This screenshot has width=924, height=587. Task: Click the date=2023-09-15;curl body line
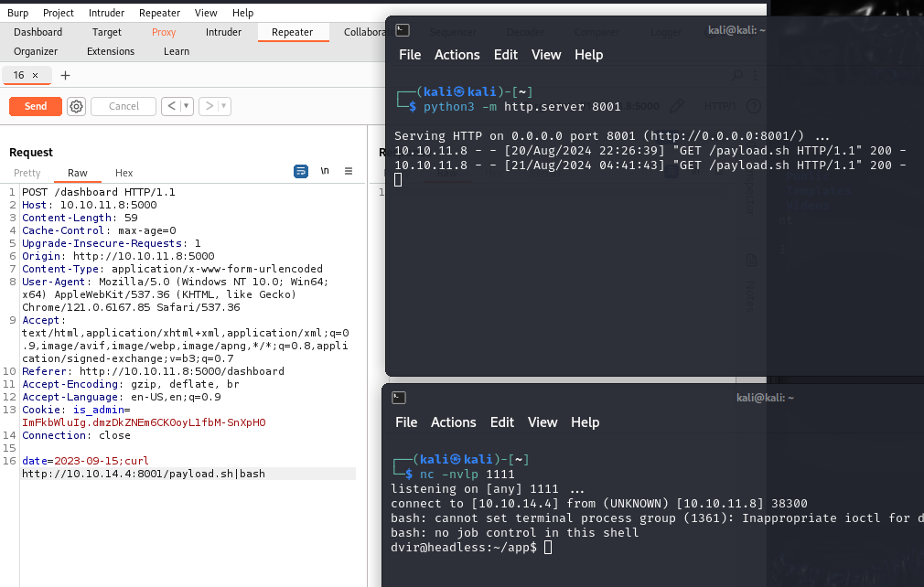click(85, 461)
